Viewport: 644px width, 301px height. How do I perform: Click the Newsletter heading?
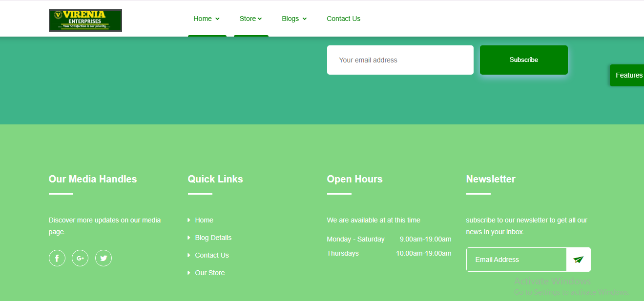click(491, 179)
